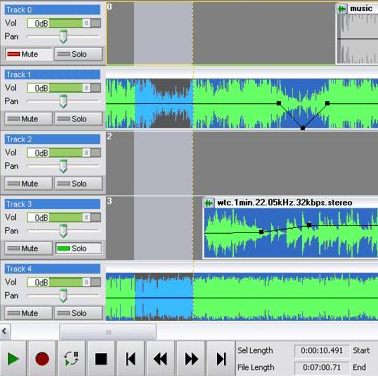Click Track 1 pan slider knob

click(x=63, y=101)
